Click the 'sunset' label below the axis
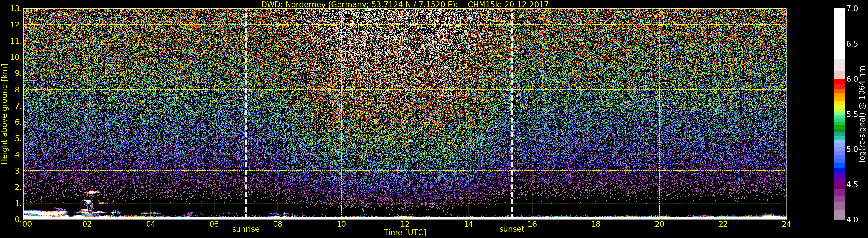This screenshot has width=868, height=238. 511,229
